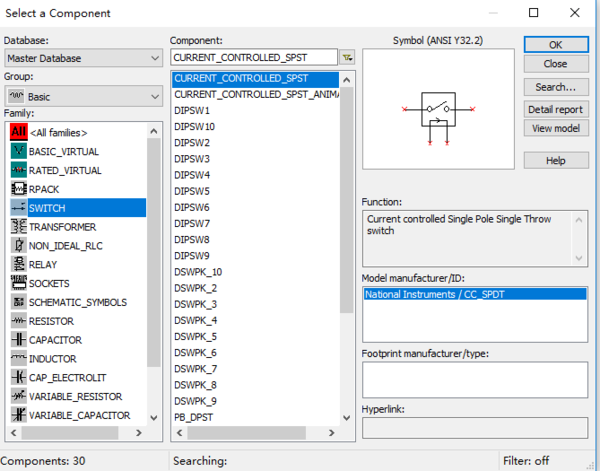Maximize the Select a Component window

[533, 13]
